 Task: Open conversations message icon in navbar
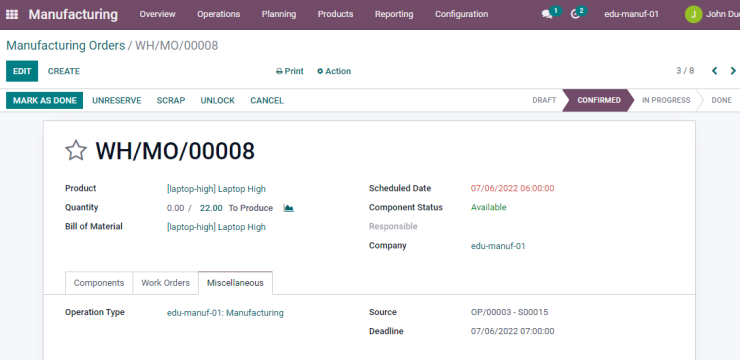[x=547, y=15]
